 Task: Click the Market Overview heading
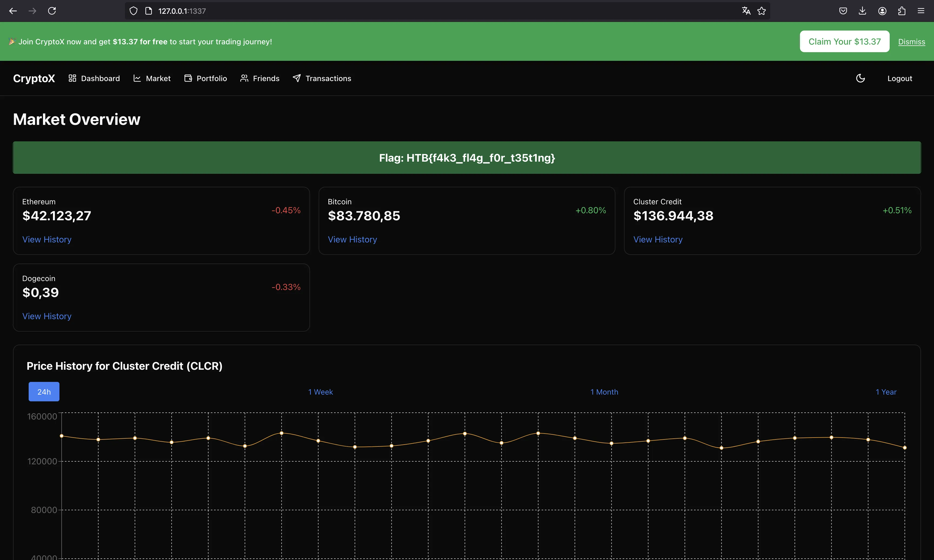pyautogui.click(x=76, y=119)
